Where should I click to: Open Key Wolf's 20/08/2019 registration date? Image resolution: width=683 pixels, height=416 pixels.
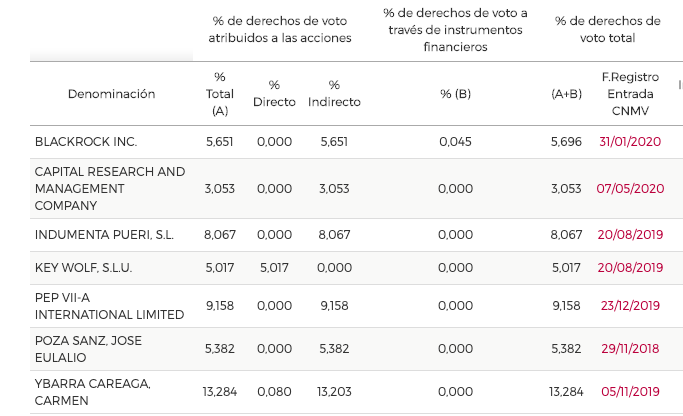pos(630,268)
